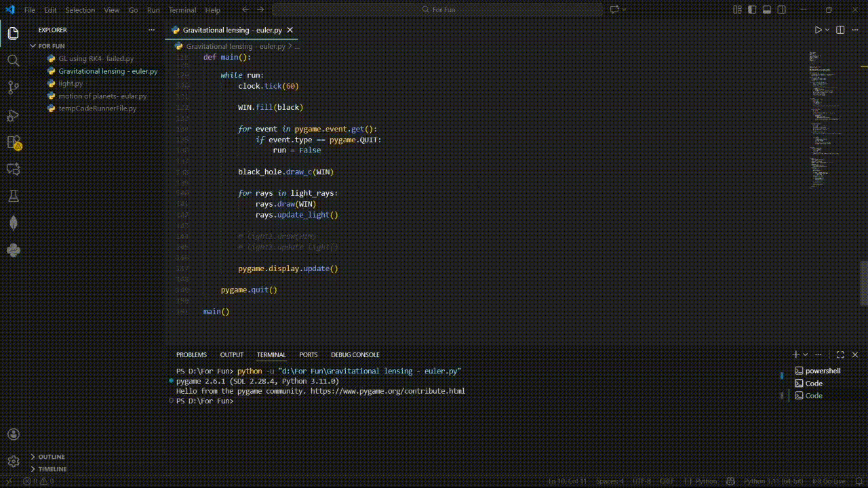Open the Python sidebar icon
The height and width of the screenshot is (488, 868).
point(13,251)
